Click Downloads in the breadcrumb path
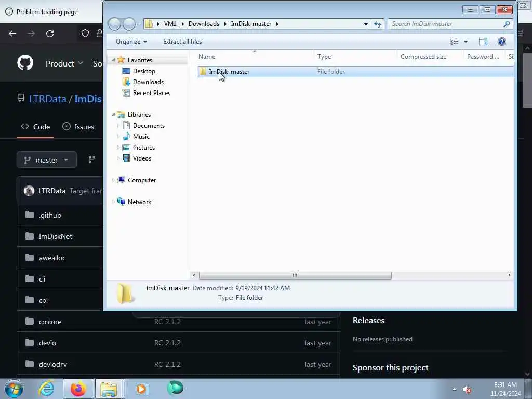Image resolution: width=532 pixels, height=399 pixels. tap(204, 24)
